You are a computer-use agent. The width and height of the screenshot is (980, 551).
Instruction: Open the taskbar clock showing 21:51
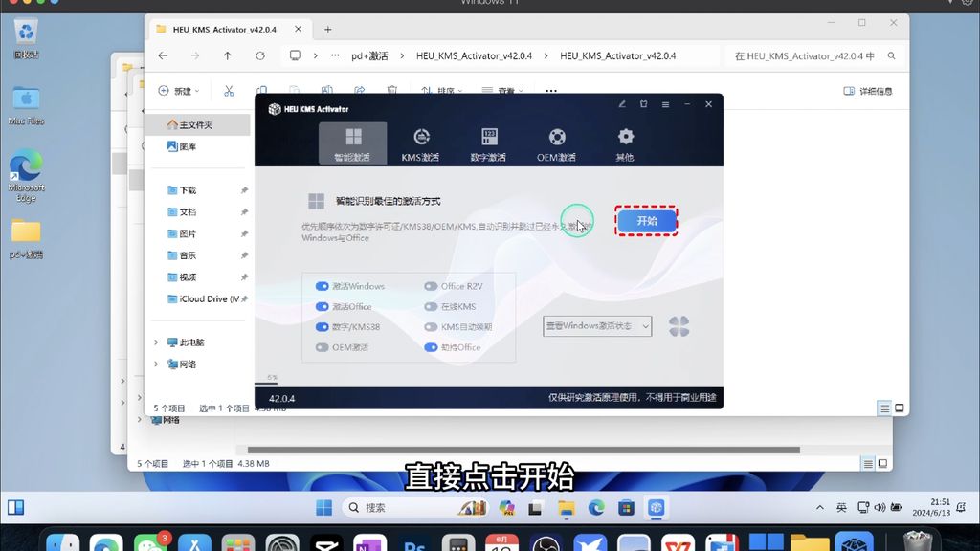[931, 507]
